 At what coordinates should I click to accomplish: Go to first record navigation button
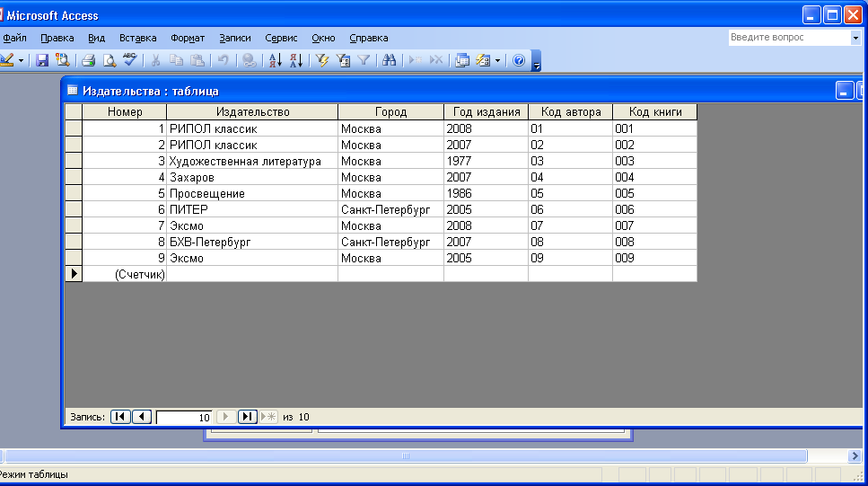[120, 417]
